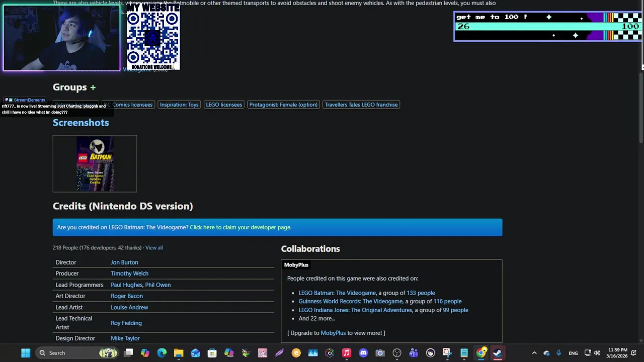Screen dimensions: 644x362
Task: Open Mike Taylor's developer page
Action: (x=125, y=338)
